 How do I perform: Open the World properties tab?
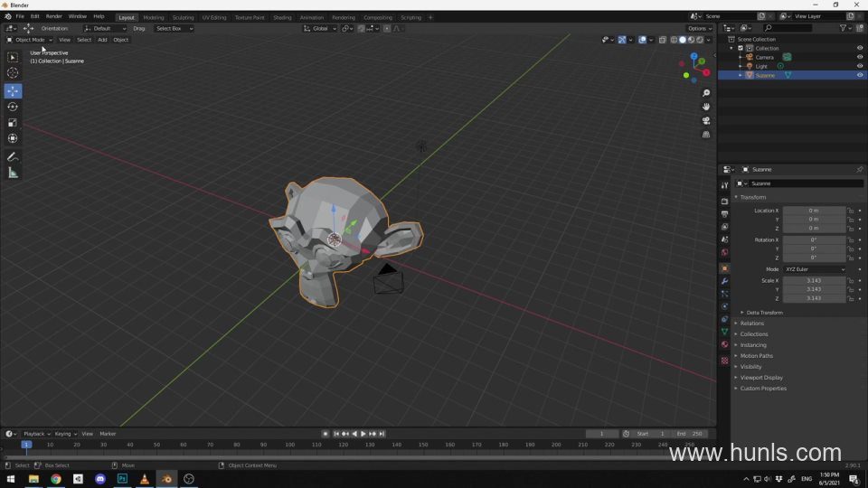click(x=724, y=252)
